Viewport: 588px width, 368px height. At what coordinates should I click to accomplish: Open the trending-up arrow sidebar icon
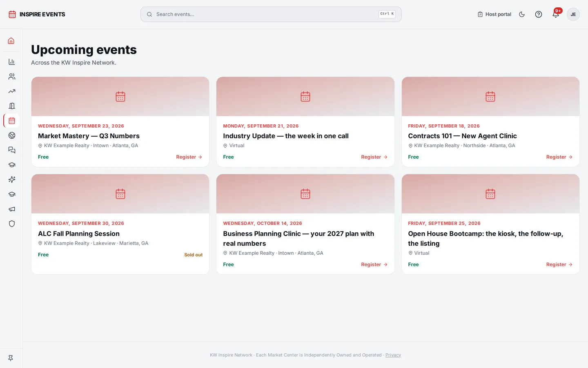pos(12,91)
